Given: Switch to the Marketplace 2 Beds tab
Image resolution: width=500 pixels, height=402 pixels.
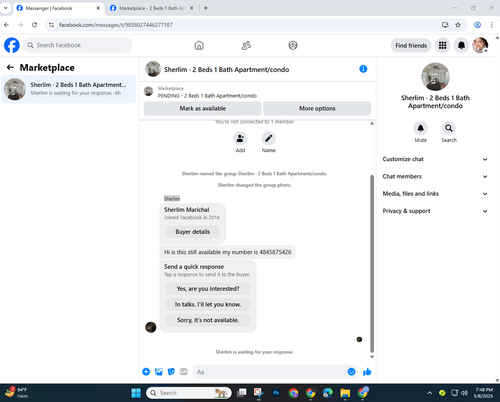Looking at the screenshot, I should click(152, 8).
